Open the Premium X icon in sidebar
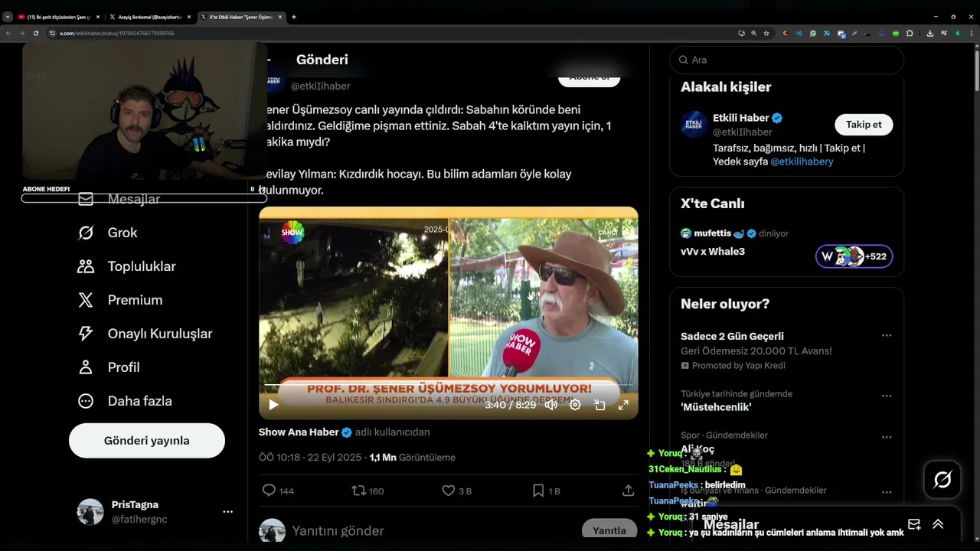The height and width of the screenshot is (551, 980). tap(86, 300)
